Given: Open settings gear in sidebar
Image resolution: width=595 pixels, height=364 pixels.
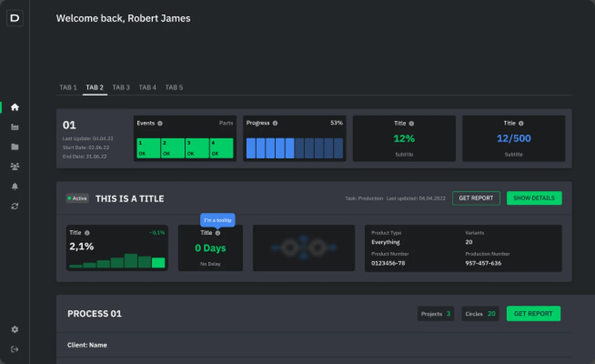Looking at the screenshot, I should [x=15, y=329].
